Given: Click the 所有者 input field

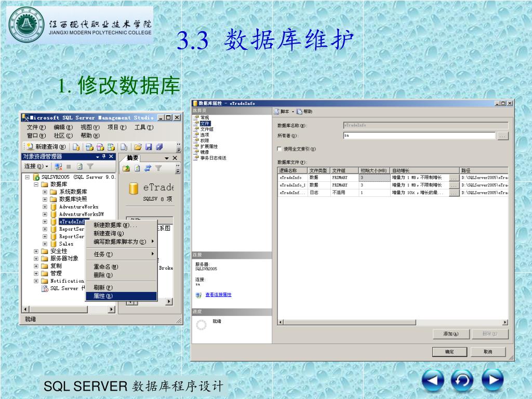Looking at the screenshot, I should (x=419, y=136).
